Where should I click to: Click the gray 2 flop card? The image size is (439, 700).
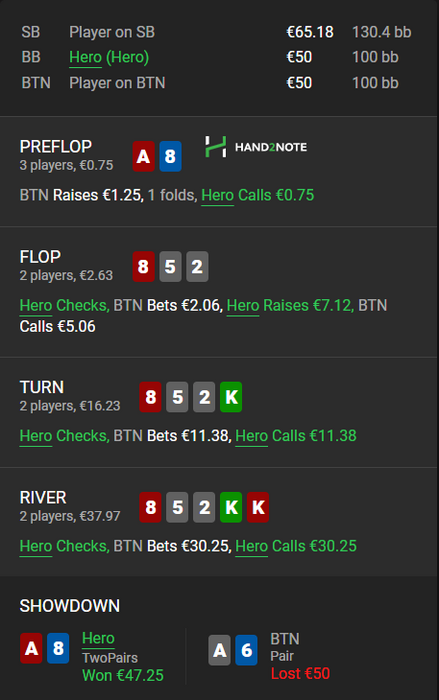pos(197,267)
